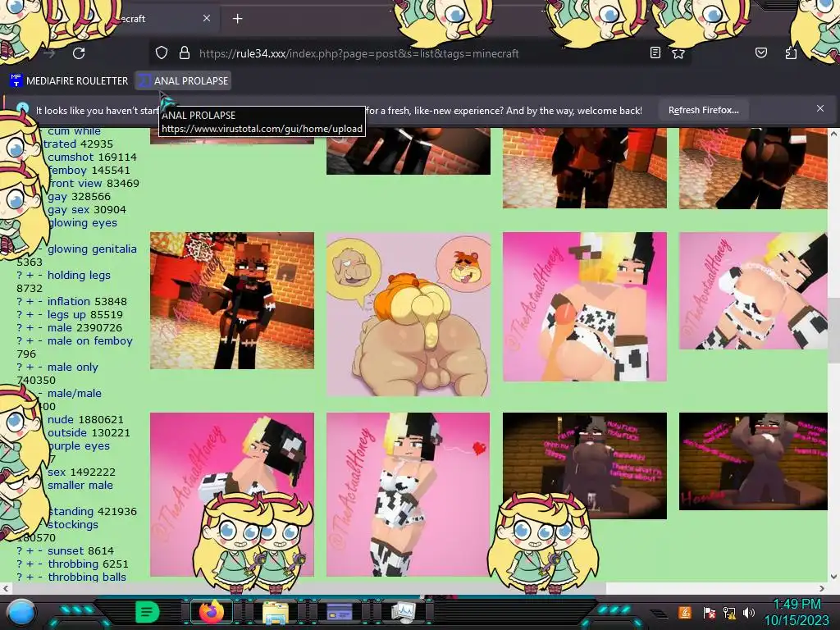Open the Pocket save icon
Viewport: 840px width, 630px height.
point(760,53)
